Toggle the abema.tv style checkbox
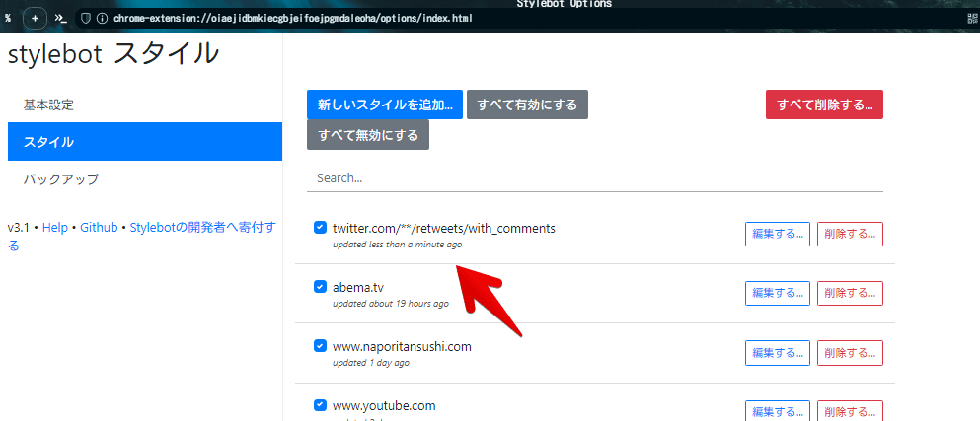 pyautogui.click(x=320, y=287)
